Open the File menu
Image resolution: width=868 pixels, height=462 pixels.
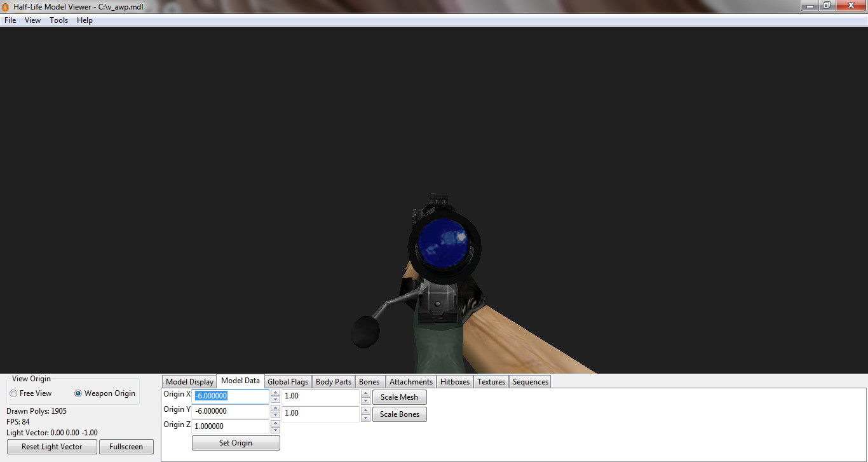[x=10, y=20]
